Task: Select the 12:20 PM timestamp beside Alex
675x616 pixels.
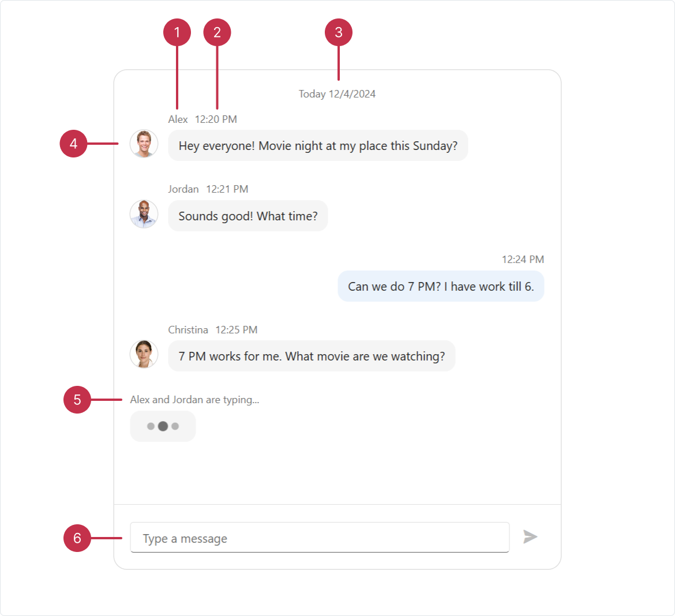Action: click(x=216, y=119)
